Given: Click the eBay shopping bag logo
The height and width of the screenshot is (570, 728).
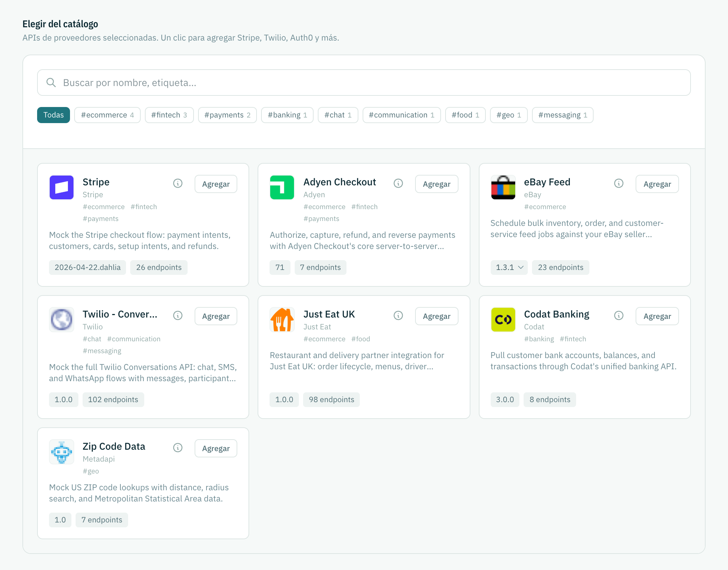Looking at the screenshot, I should [503, 187].
